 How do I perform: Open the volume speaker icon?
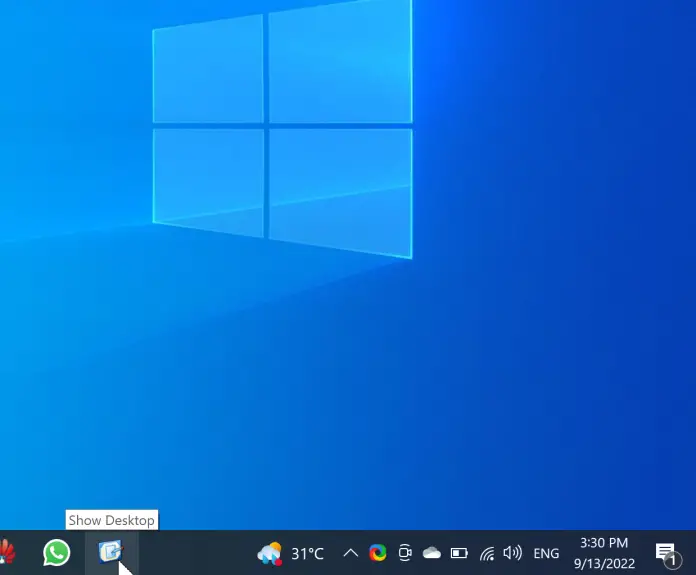click(x=513, y=553)
